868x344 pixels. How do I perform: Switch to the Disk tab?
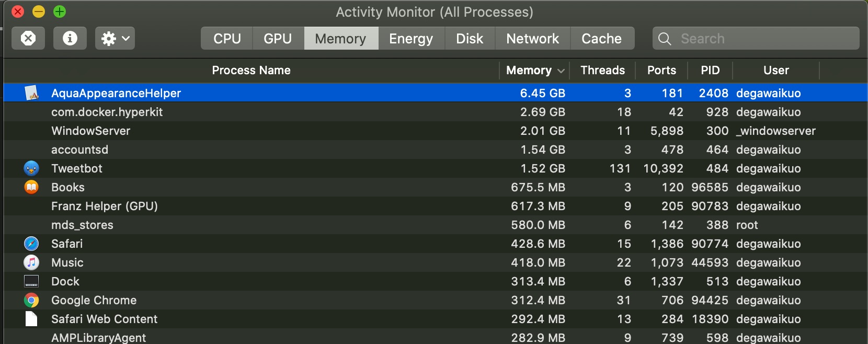pos(470,39)
